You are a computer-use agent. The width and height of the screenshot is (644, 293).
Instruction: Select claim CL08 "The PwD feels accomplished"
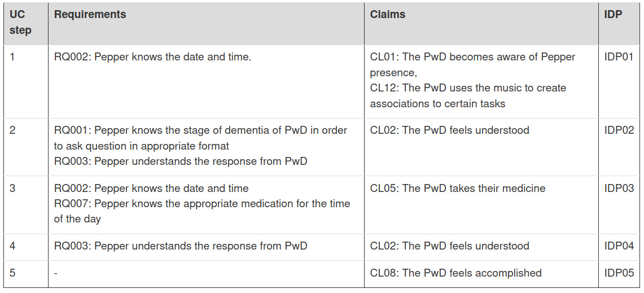point(455,273)
